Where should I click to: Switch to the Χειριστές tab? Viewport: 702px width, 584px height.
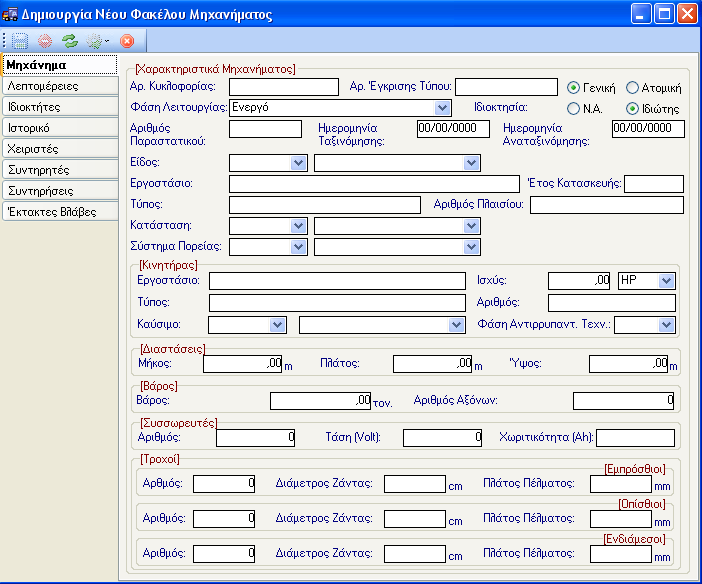pos(60,149)
